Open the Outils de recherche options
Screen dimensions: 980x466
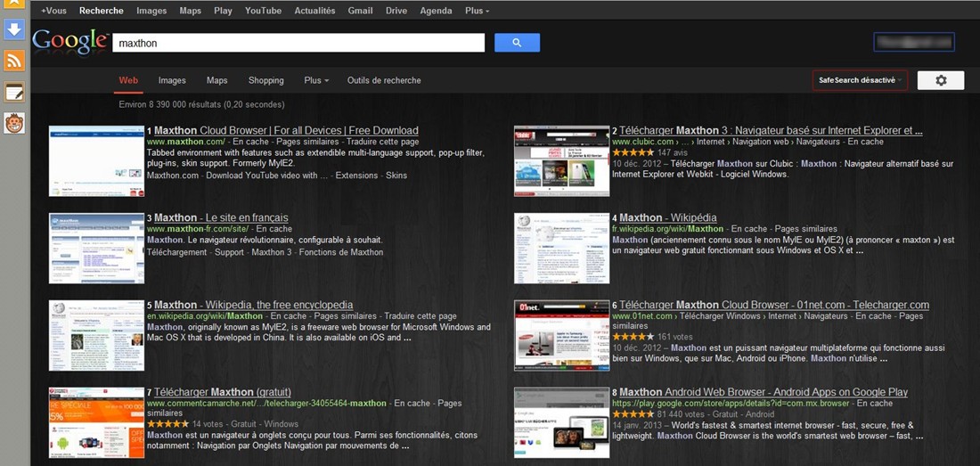tap(384, 80)
